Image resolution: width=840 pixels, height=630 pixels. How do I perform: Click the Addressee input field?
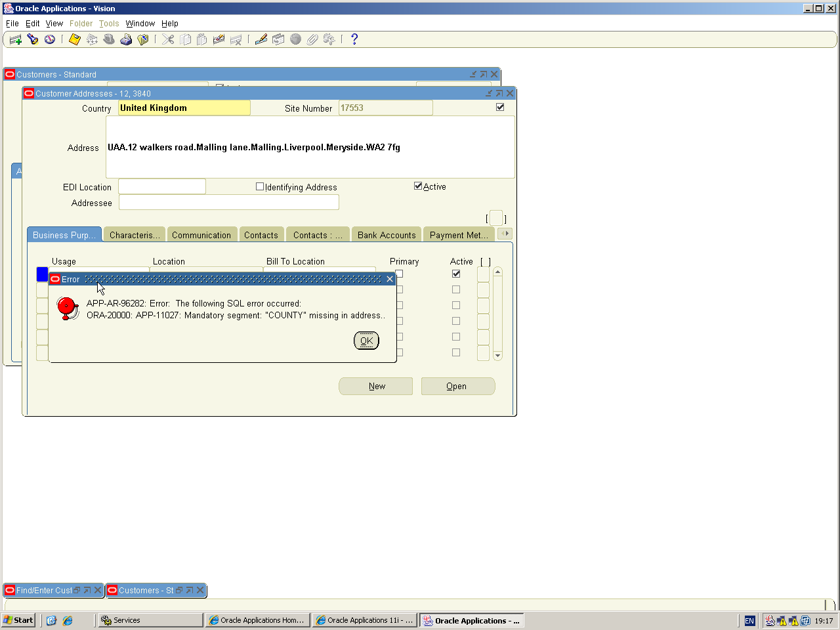229,203
